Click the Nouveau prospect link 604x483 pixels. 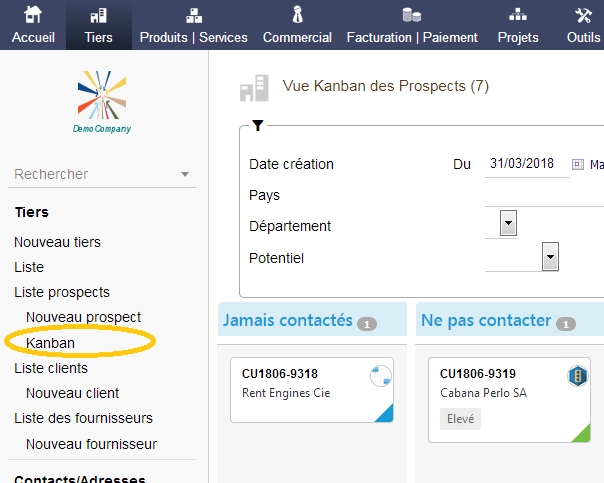[x=83, y=317]
